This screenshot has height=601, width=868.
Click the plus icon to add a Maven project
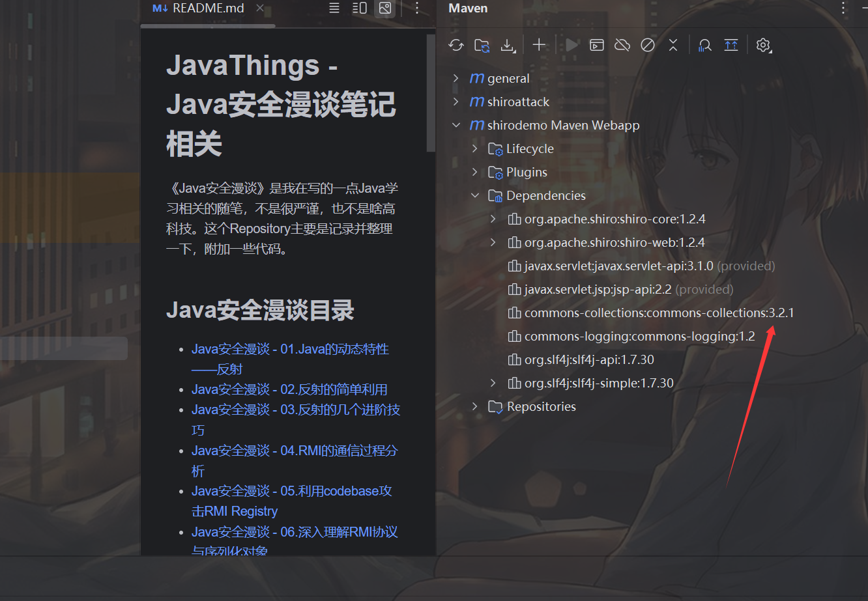(x=539, y=45)
